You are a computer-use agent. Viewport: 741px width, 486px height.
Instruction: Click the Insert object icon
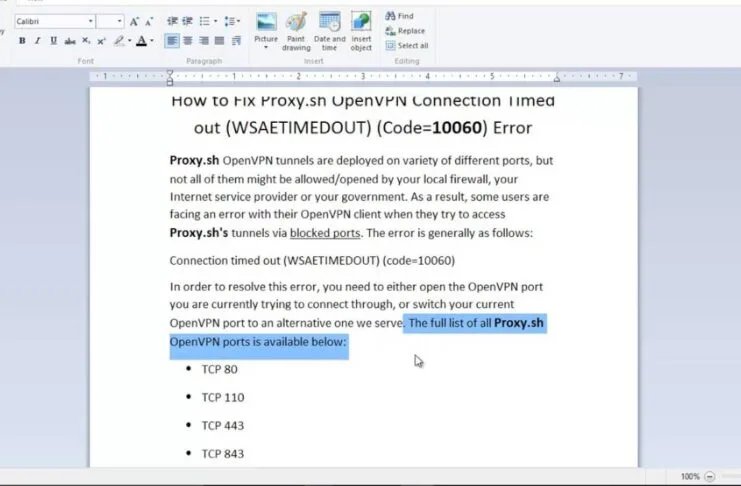[361, 22]
